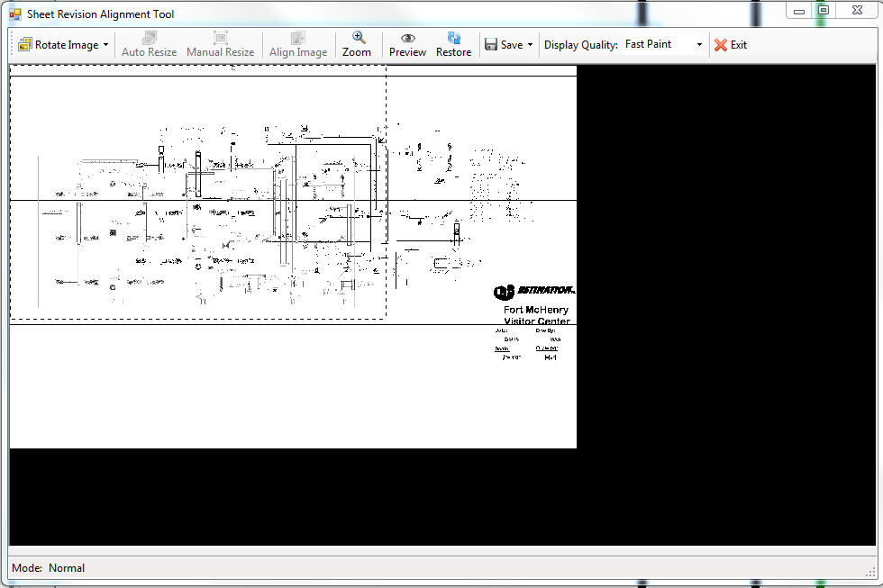This screenshot has height=588, width=883.
Task: Click the Save floppy disk icon
Action: pyautogui.click(x=492, y=45)
